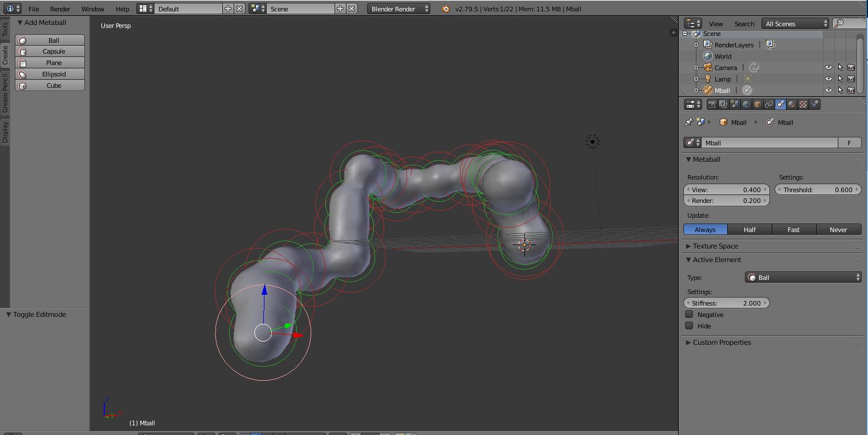The height and width of the screenshot is (435, 868).
Task: Open the Render menu
Action: [x=60, y=9]
